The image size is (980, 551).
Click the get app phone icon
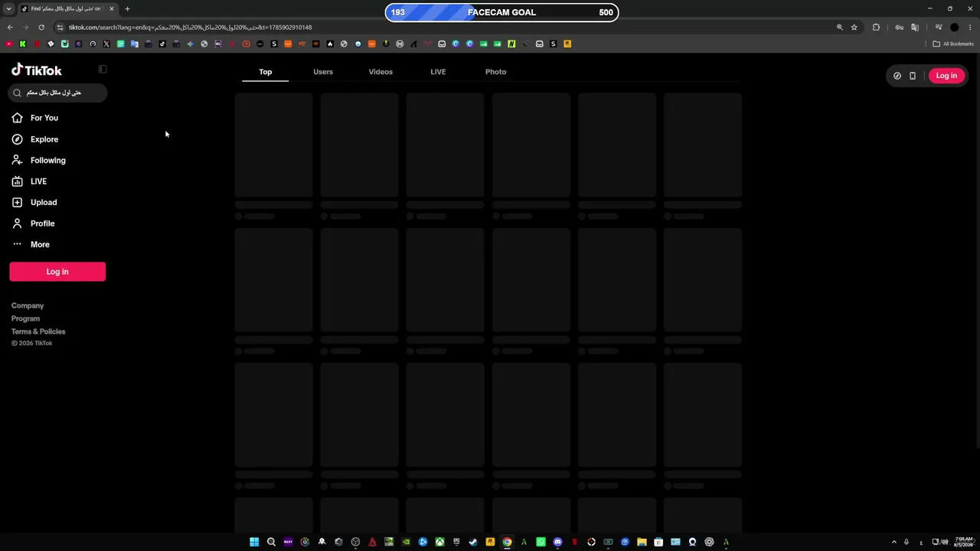[x=913, y=76]
